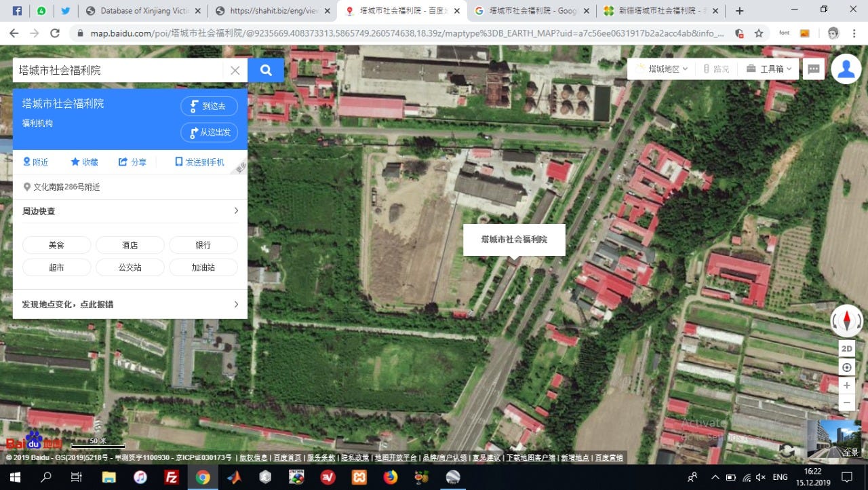The image size is (868, 490).
Task: Click the 塔城市社会福利院 map label marker
Action: (514, 240)
